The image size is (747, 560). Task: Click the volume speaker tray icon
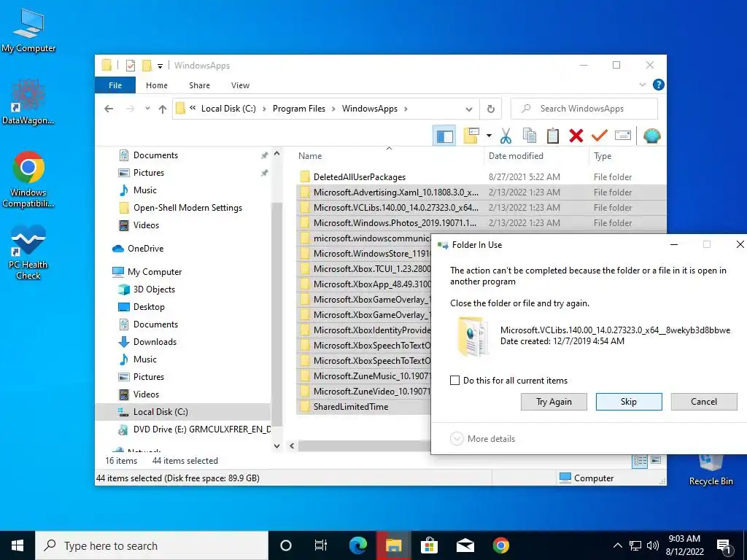pyautogui.click(x=653, y=545)
